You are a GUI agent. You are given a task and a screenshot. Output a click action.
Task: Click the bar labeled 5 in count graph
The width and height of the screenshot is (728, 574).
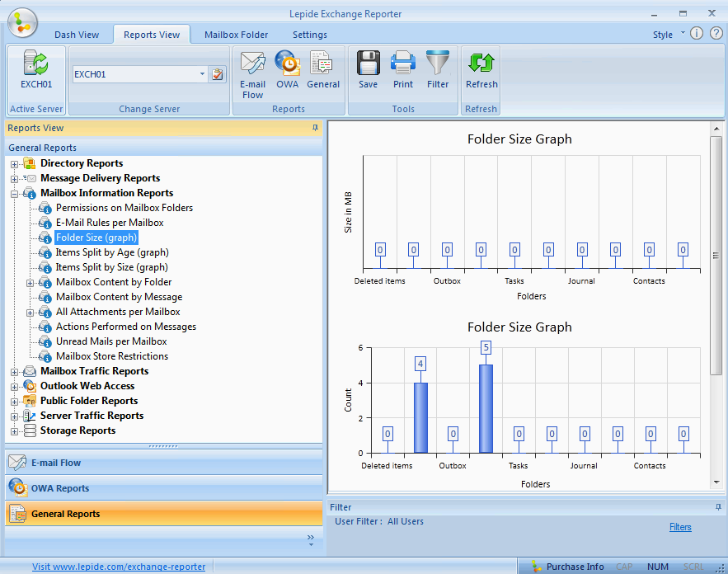point(486,409)
